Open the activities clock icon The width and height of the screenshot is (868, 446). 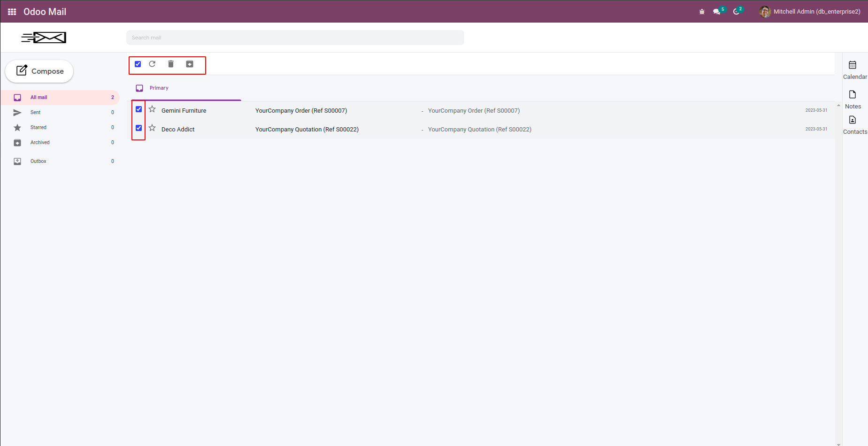pos(737,12)
